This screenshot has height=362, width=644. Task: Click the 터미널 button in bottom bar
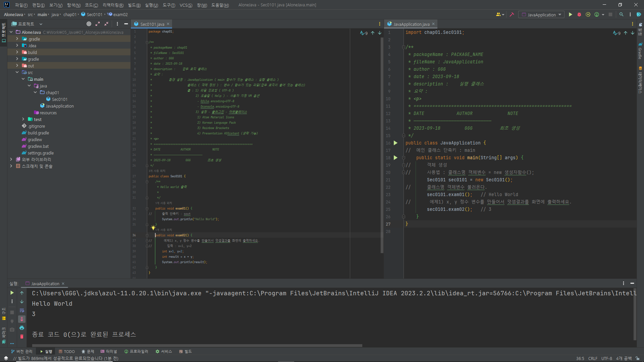(109, 351)
